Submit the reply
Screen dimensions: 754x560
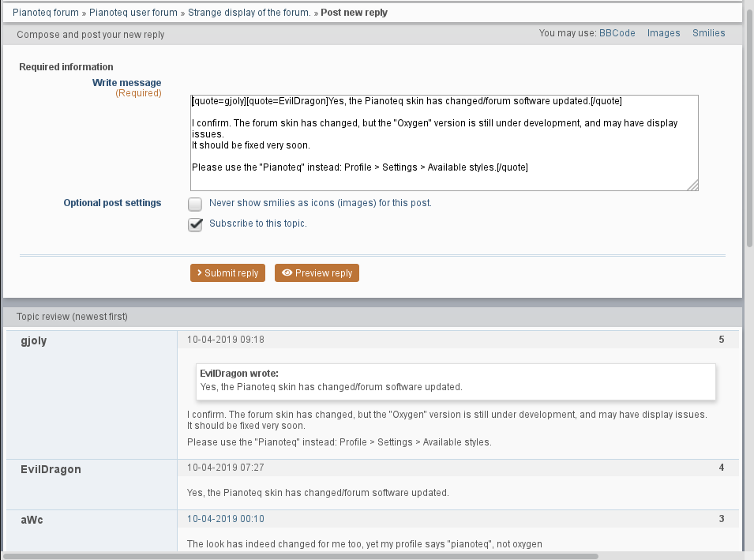[228, 272]
